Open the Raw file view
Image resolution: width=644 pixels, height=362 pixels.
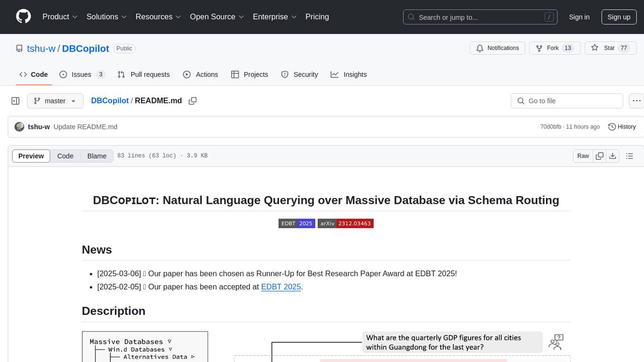pos(583,156)
